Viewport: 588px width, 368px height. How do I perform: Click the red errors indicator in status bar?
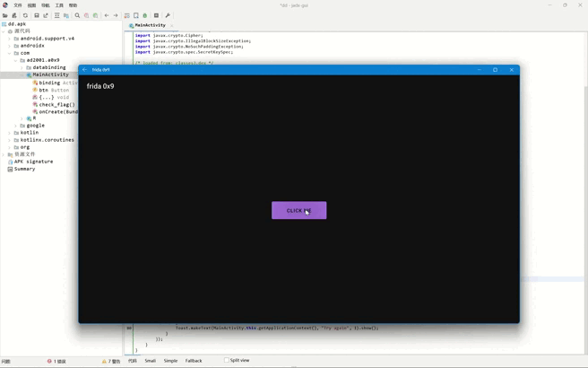coord(56,361)
